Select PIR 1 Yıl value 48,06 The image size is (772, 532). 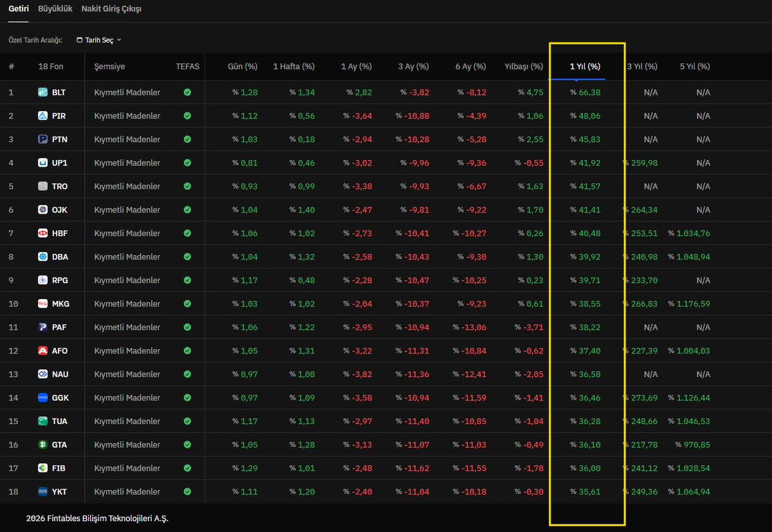[585, 116]
